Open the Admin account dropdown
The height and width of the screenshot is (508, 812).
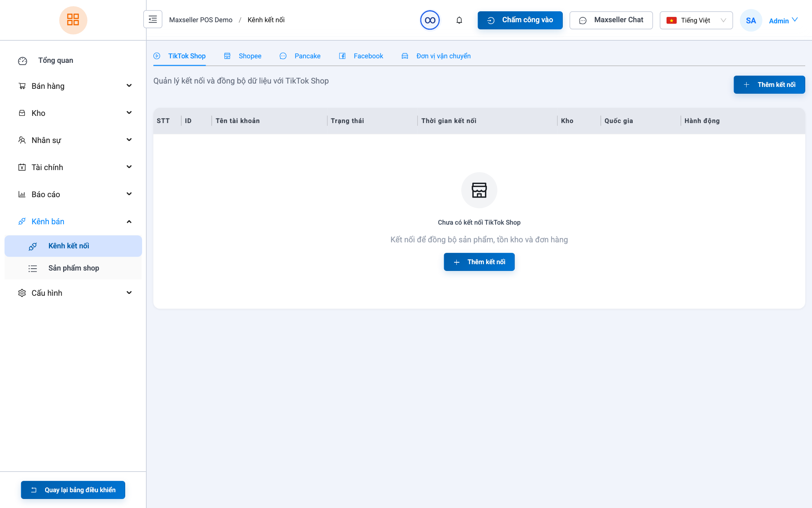[x=783, y=20]
